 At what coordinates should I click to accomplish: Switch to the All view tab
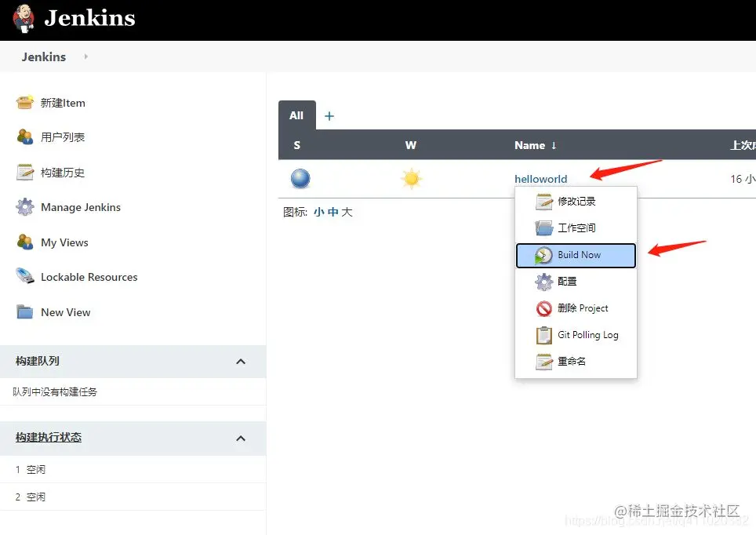point(296,115)
